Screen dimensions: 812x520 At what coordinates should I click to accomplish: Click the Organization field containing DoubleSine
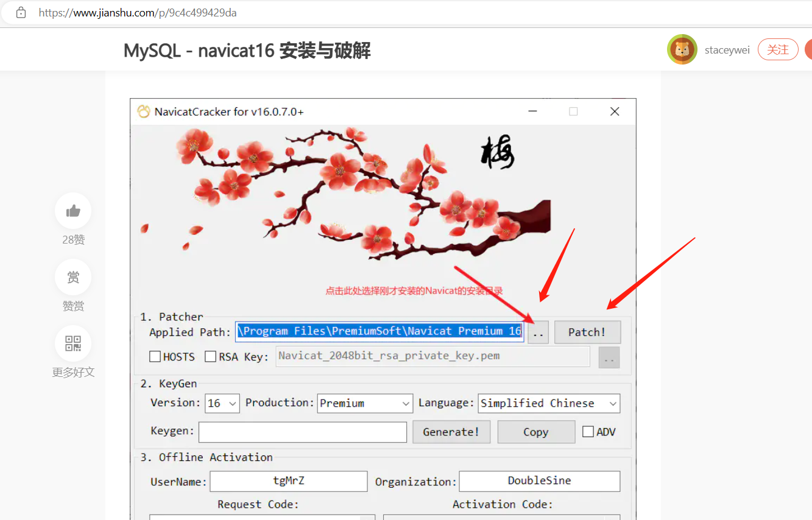pyautogui.click(x=540, y=481)
